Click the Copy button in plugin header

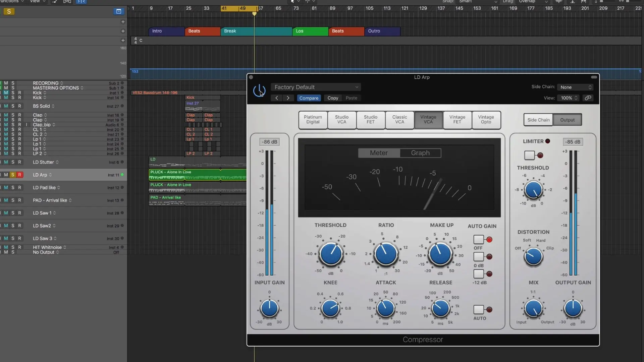[x=333, y=98]
